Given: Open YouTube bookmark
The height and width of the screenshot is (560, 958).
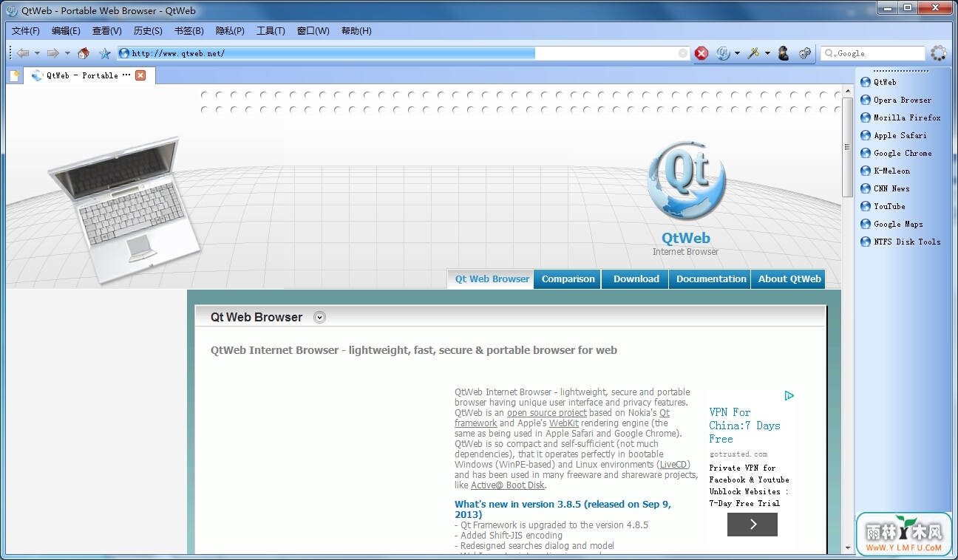Looking at the screenshot, I should 883,206.
